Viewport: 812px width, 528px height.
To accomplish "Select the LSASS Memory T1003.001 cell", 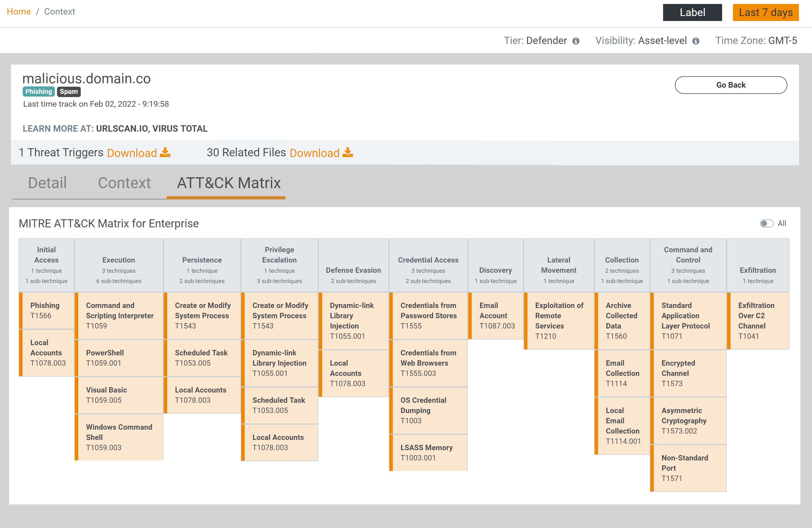I will 428,452.
